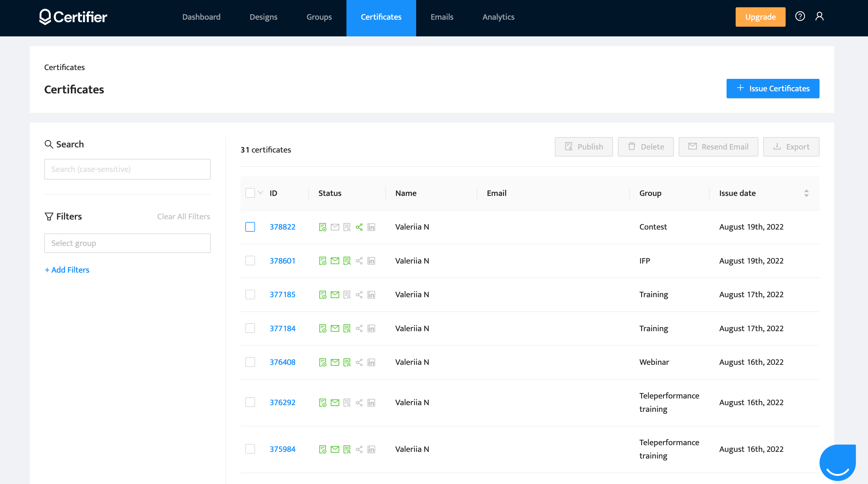Click the LinkedIn icon for certificate 378601
This screenshot has height=484, width=868.
click(x=371, y=261)
